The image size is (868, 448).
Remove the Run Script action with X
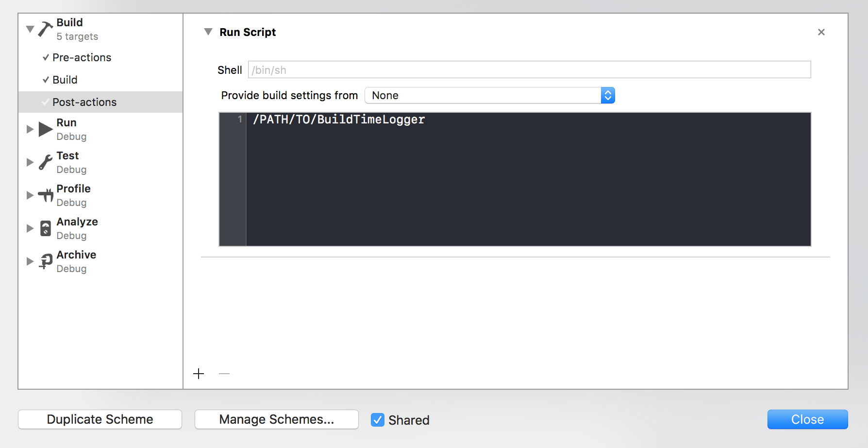(x=821, y=32)
